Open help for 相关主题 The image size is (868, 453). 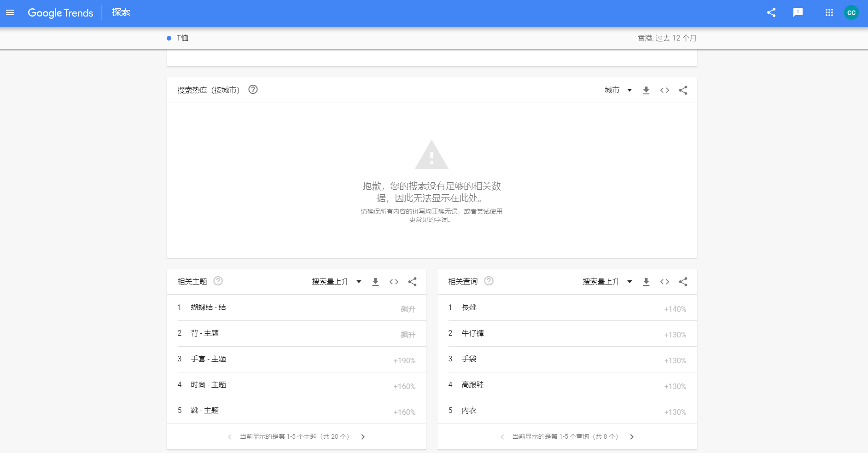218,281
